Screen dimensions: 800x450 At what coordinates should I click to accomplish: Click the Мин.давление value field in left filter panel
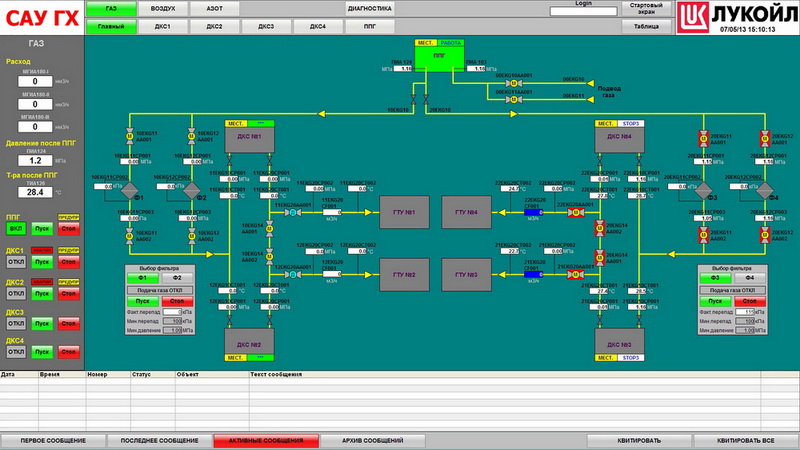tap(180, 329)
